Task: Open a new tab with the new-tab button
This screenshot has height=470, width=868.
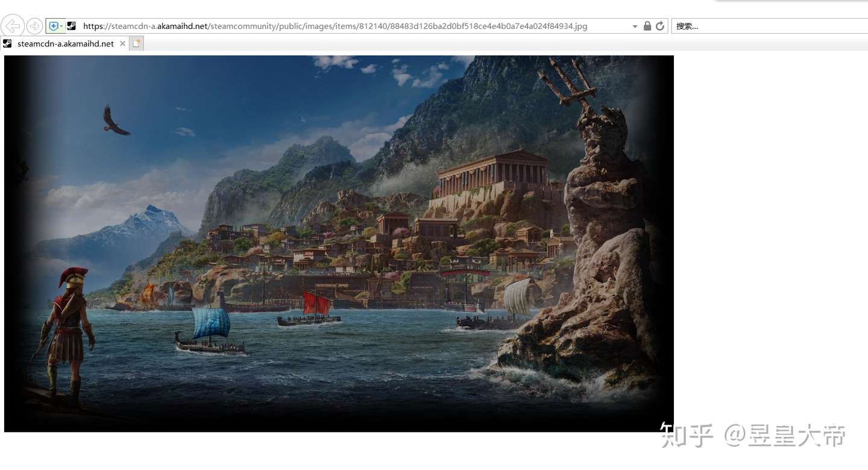Action: coord(136,43)
